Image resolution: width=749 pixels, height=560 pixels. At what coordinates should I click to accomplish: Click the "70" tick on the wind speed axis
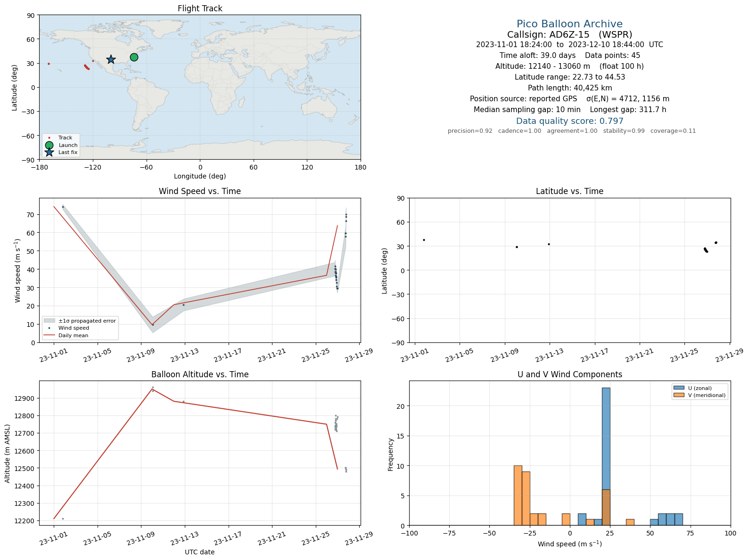coord(31,215)
